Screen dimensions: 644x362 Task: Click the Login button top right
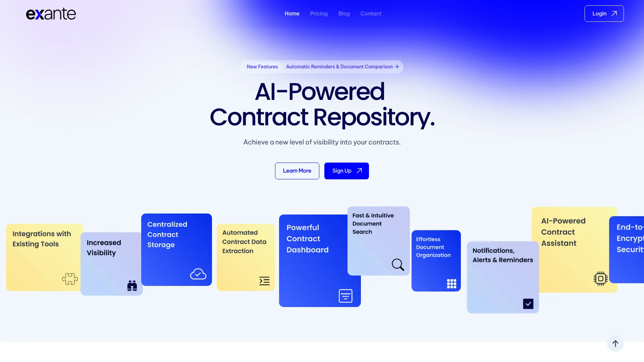pos(604,13)
